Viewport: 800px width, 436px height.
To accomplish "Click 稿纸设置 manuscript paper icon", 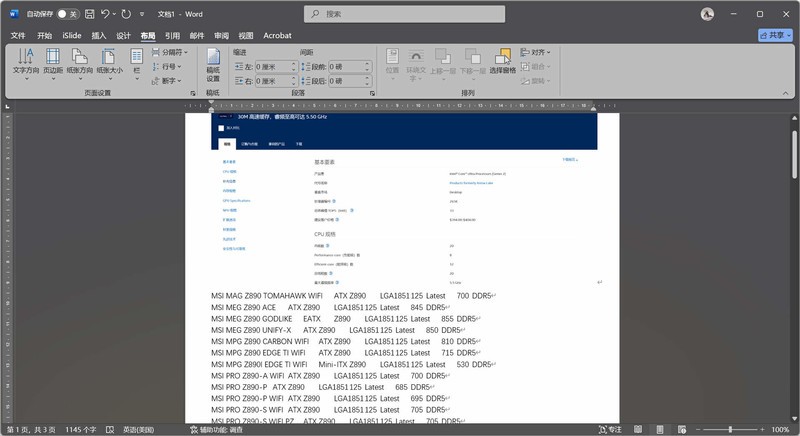I will click(x=213, y=65).
